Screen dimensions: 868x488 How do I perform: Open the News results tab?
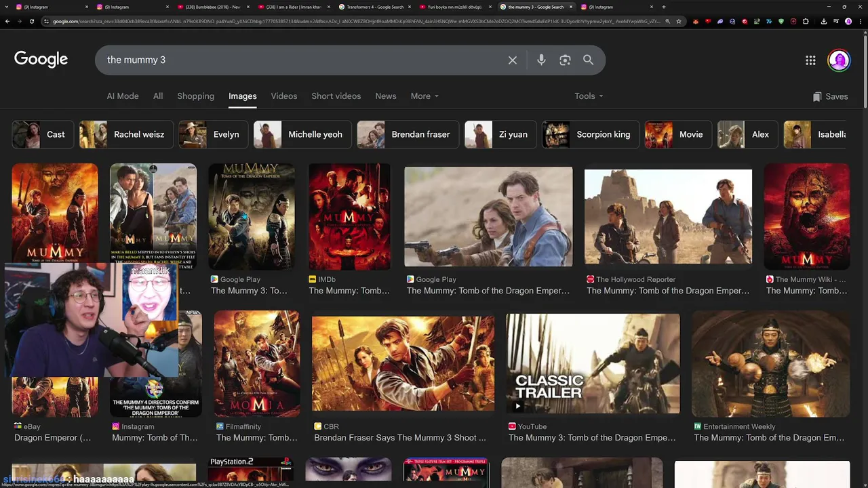pos(386,96)
